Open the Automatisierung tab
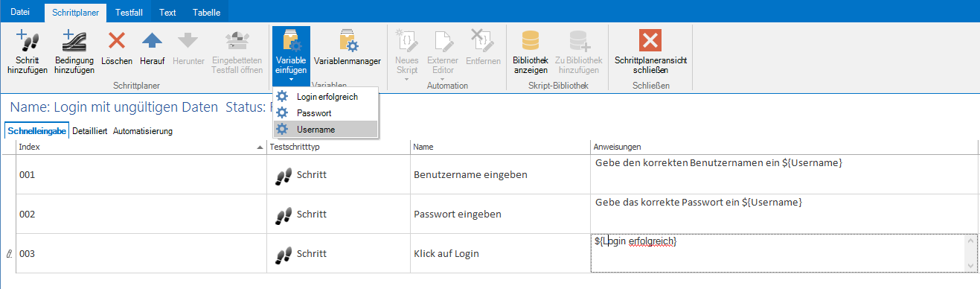 coord(143,131)
